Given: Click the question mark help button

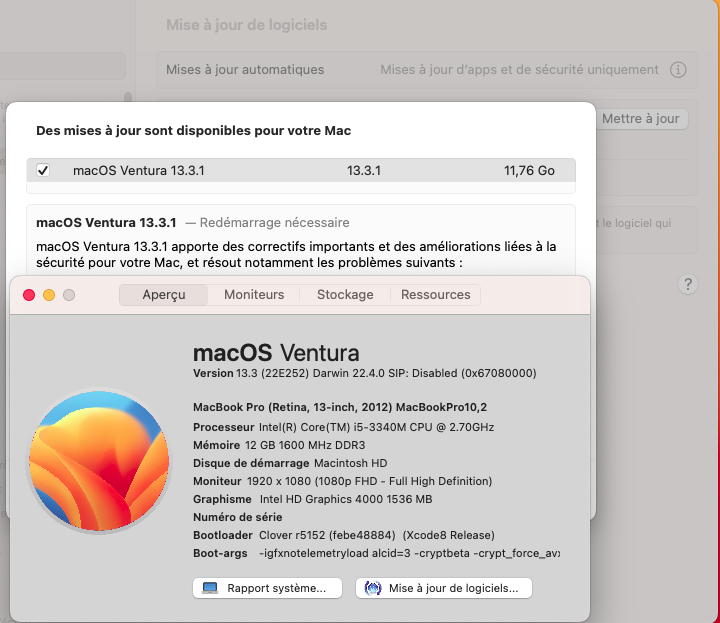Looking at the screenshot, I should pos(687,285).
